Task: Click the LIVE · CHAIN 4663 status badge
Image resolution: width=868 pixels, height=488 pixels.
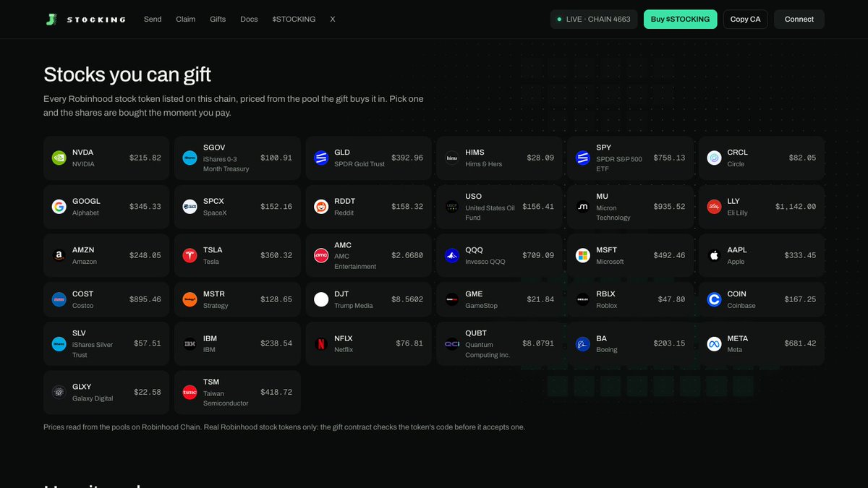Action: pos(594,20)
